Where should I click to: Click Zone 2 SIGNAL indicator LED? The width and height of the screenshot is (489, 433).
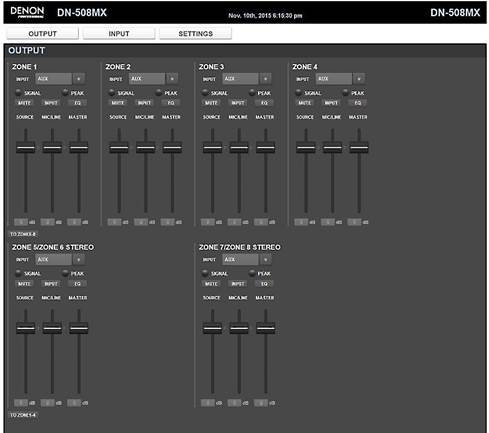click(112, 92)
